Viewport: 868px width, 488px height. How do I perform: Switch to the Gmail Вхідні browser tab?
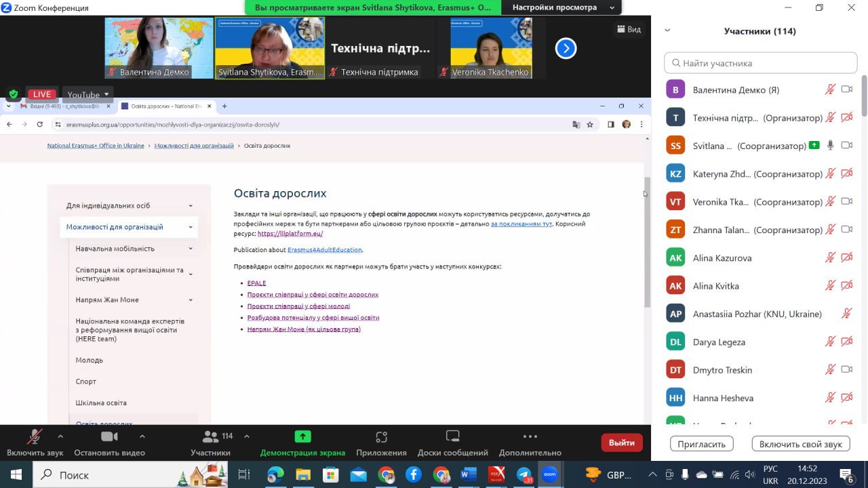64,106
